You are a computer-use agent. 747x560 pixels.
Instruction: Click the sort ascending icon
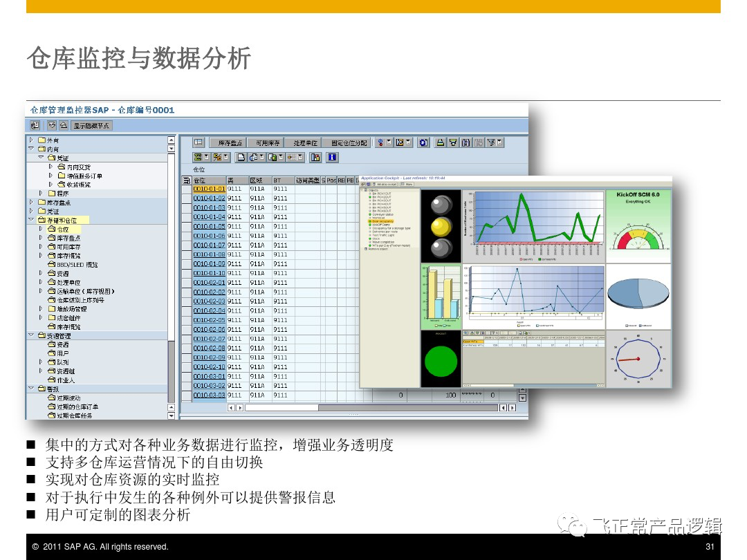pos(440,142)
